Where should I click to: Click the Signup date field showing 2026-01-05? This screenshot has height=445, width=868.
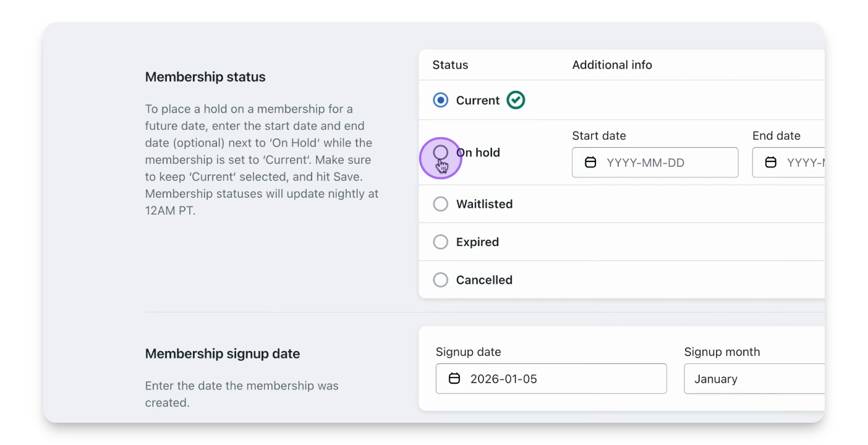pos(556,379)
